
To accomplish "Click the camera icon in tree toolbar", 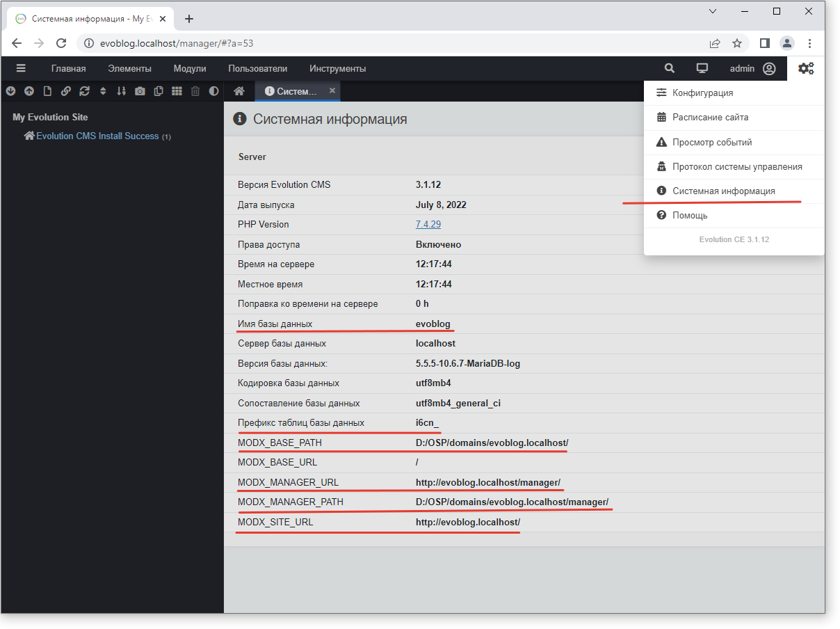I will [140, 91].
